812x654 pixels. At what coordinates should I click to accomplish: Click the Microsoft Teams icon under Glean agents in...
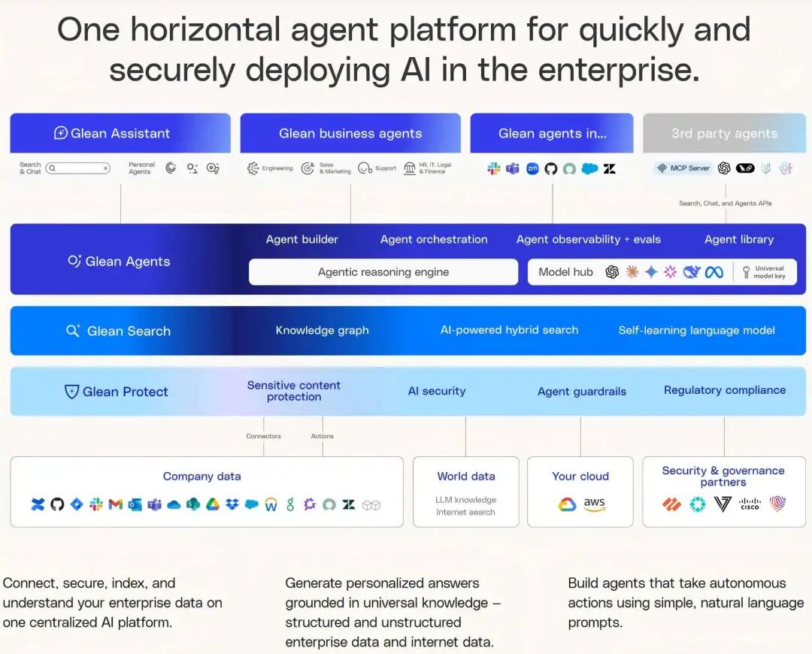(x=513, y=168)
